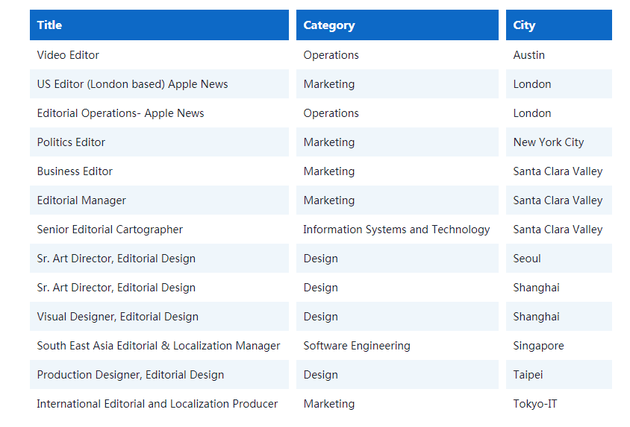Open Visual Designer, Editorial Design listing
630x427 pixels.
click(117, 317)
